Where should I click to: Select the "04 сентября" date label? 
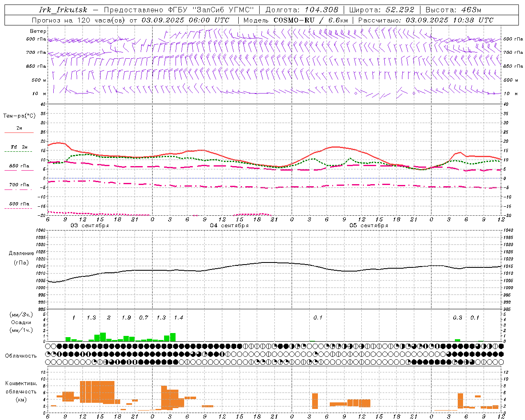point(229,226)
